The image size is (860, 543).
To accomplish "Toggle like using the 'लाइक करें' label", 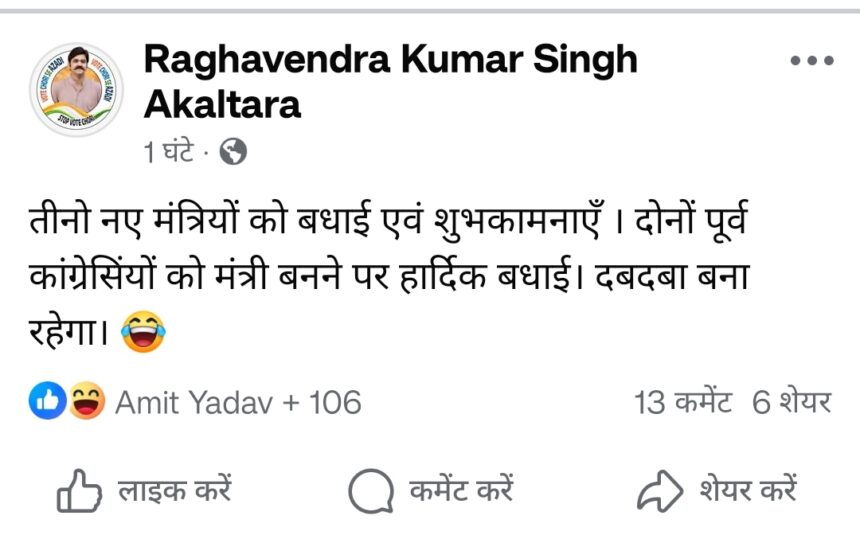I will click(x=175, y=492).
